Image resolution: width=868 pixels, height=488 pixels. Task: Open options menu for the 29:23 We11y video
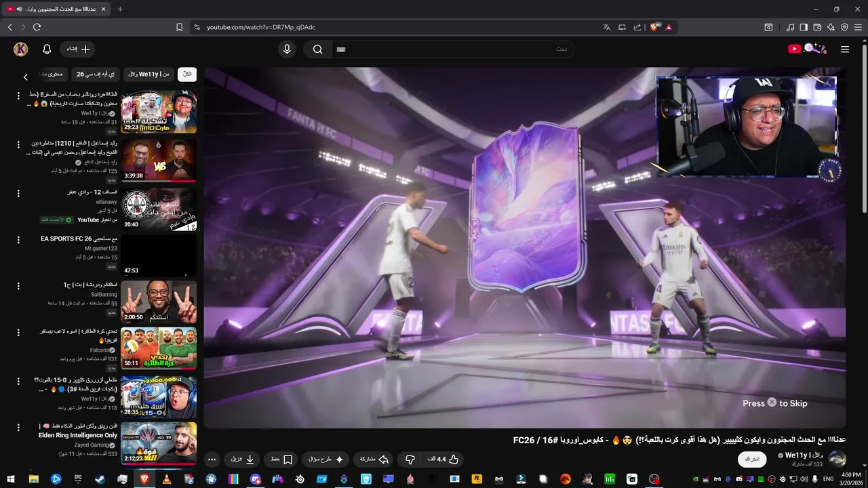pos(18,96)
